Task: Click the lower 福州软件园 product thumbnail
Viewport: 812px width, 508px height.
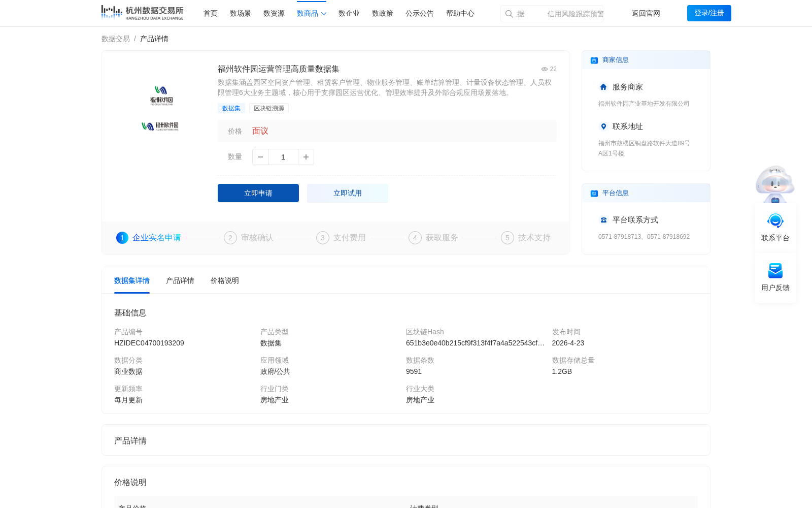Action: (160, 126)
